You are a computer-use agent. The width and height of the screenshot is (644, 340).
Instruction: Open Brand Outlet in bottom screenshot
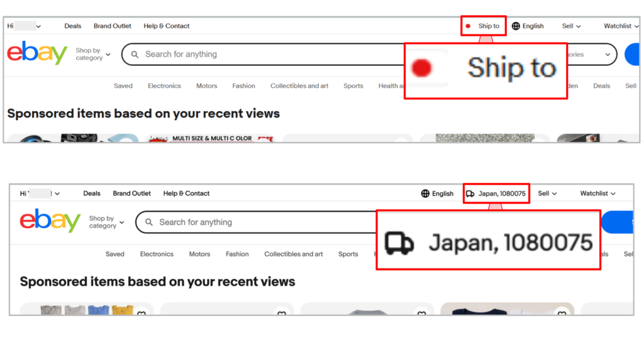[x=132, y=194]
